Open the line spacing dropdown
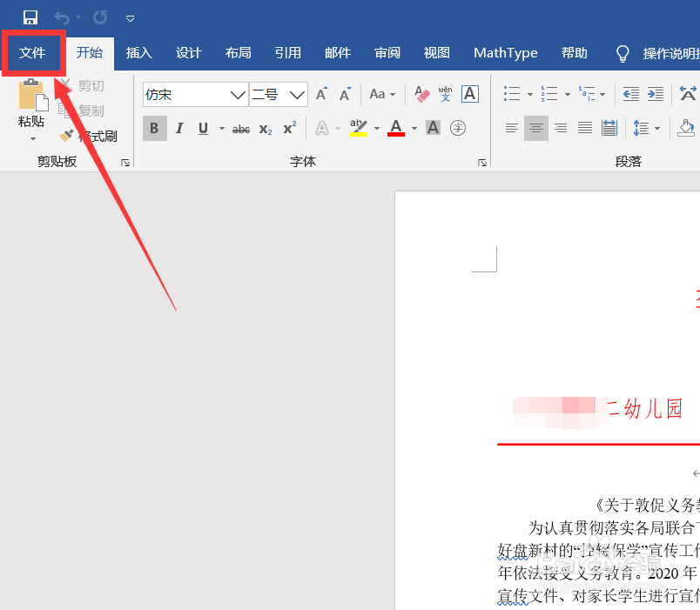 click(648, 128)
